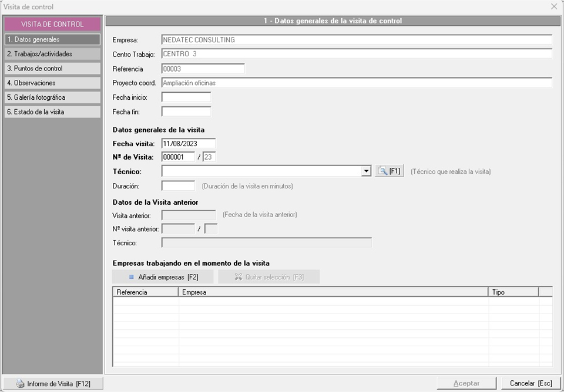
Task: Open Galería fotográfica section
Action: click(52, 97)
